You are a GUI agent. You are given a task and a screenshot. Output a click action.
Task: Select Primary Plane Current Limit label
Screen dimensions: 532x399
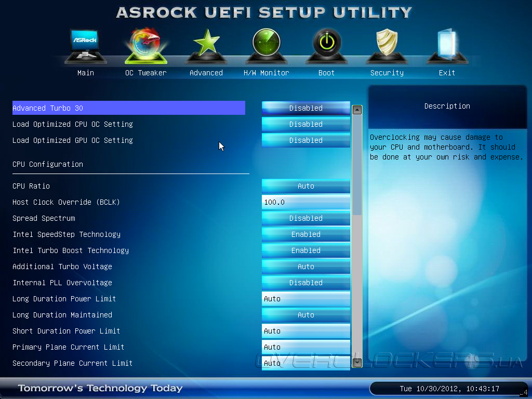(68, 347)
